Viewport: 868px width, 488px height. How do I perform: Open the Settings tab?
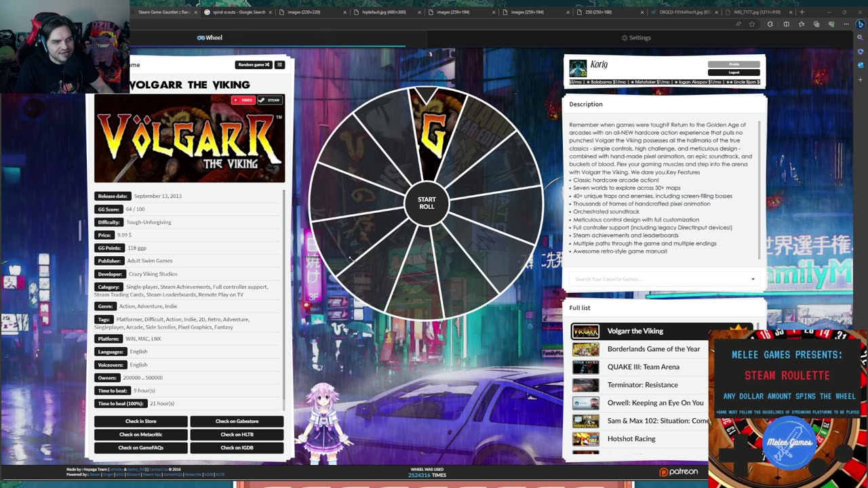[x=635, y=37]
